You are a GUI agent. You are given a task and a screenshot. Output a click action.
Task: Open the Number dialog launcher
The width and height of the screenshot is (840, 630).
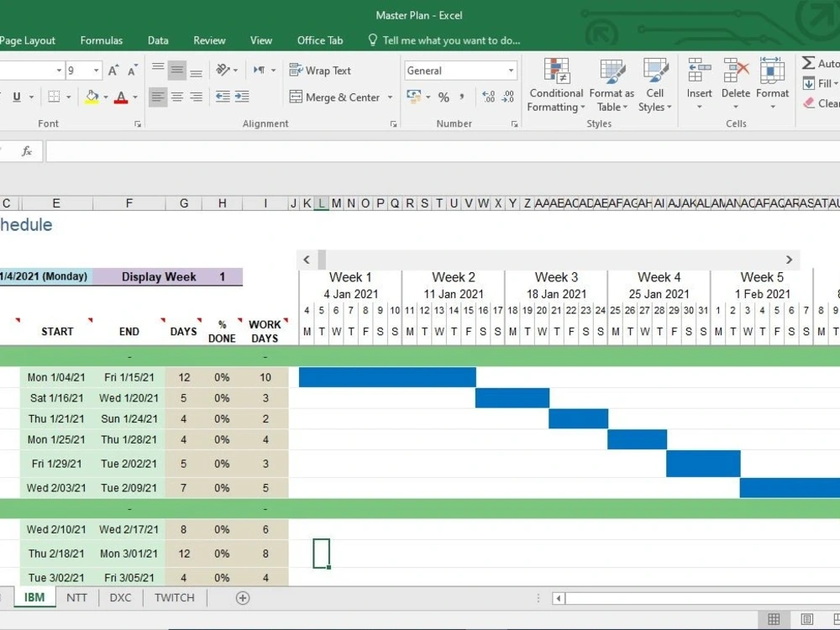pos(514,124)
